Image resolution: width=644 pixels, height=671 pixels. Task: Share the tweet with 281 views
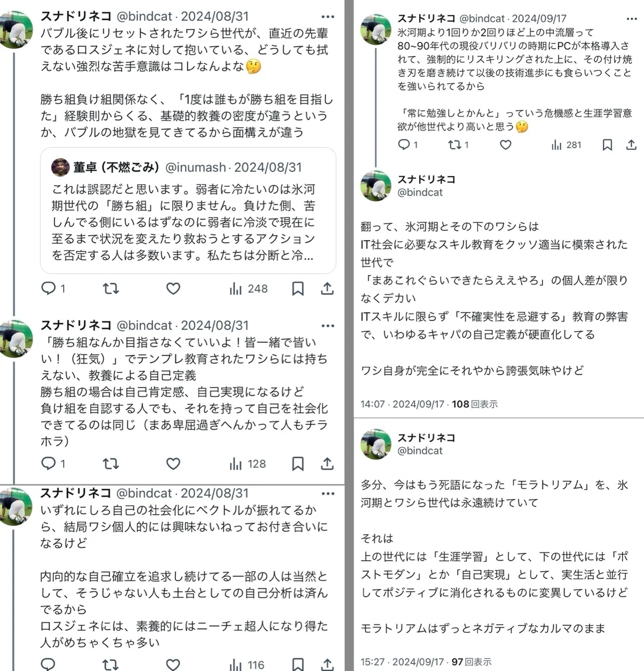pyautogui.click(x=631, y=145)
